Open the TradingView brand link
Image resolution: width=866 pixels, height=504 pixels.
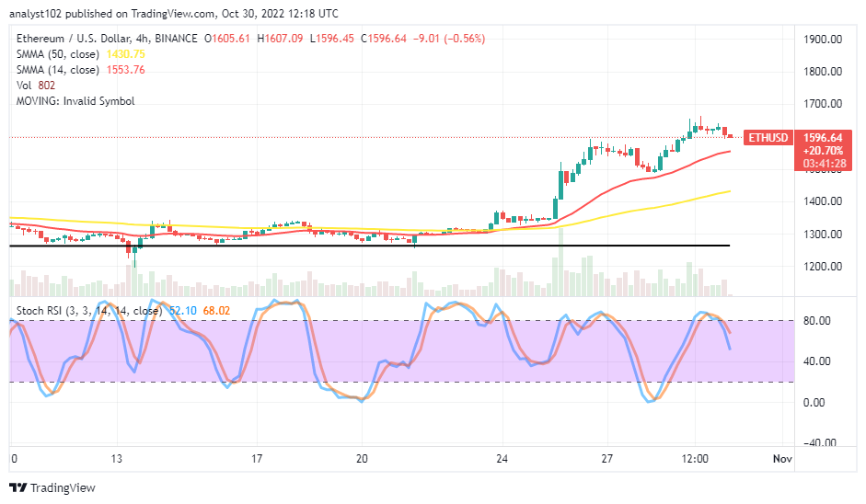pyautogui.click(x=52, y=488)
